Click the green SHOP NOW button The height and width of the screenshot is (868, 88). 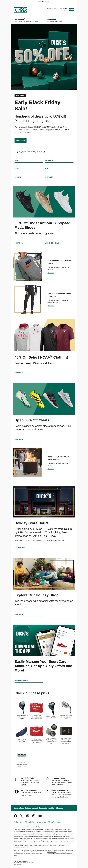pyautogui.click(x=20, y=140)
